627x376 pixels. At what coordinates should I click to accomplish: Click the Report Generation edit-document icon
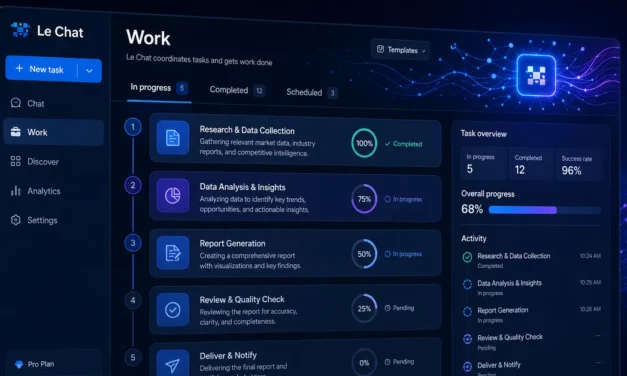coord(173,253)
